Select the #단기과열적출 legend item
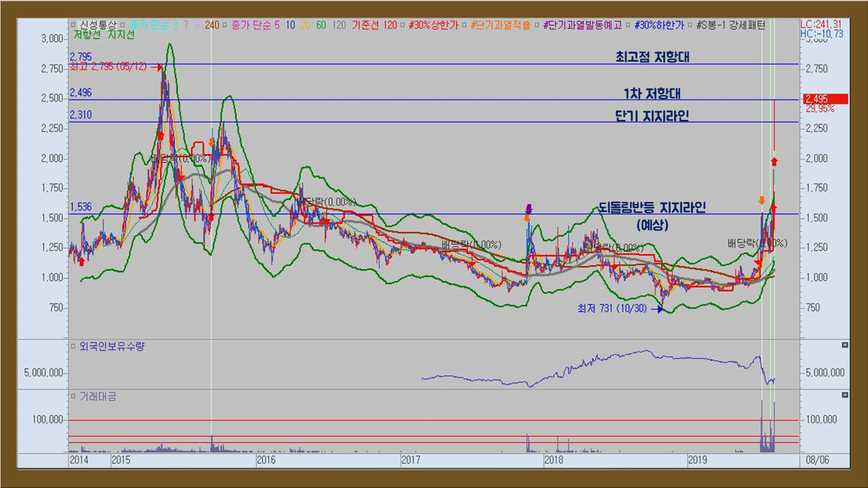 500,25
